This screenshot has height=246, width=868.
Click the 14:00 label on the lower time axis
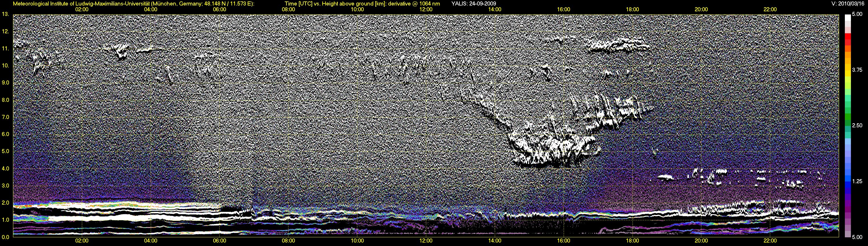[x=495, y=241]
